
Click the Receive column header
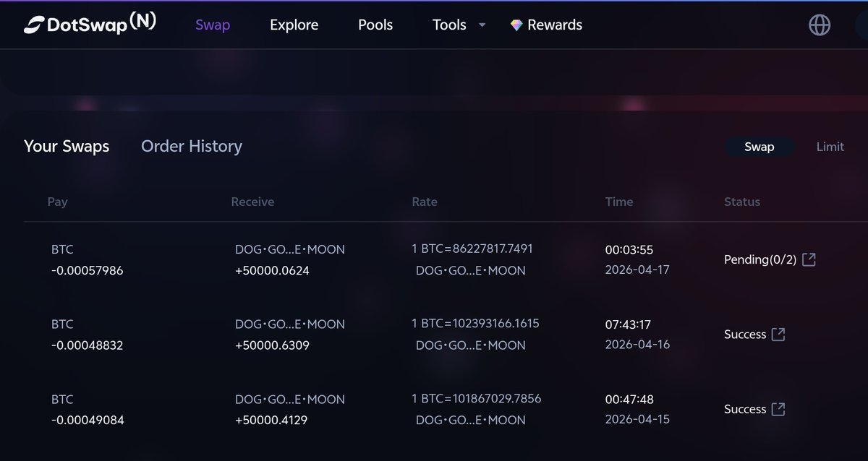pyautogui.click(x=252, y=202)
